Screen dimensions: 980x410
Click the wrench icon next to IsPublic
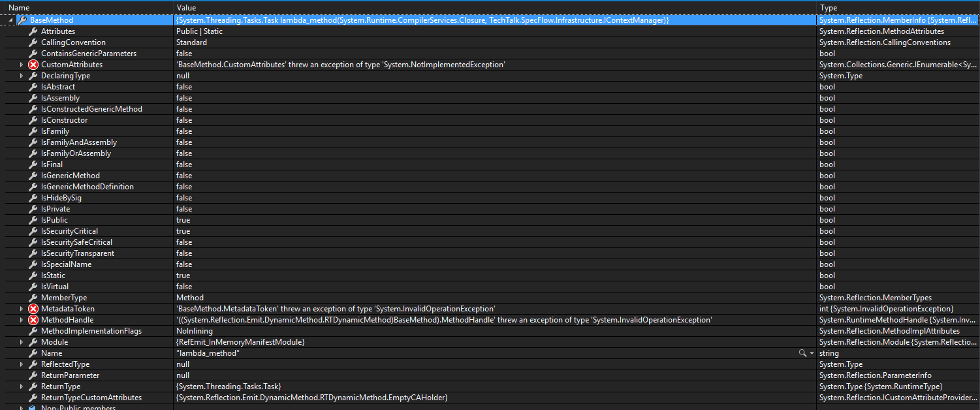(x=33, y=220)
